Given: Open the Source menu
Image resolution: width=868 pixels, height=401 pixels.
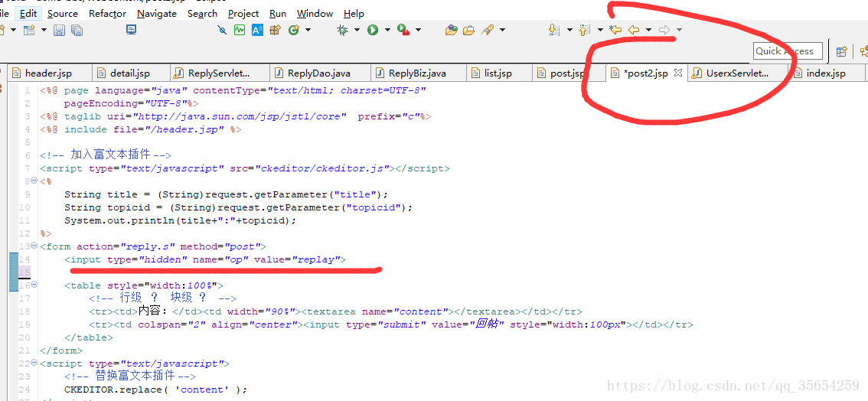Looking at the screenshot, I should coord(63,13).
